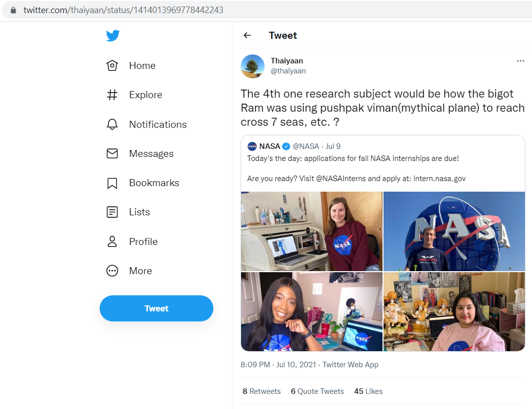532x409 pixels.
Task: Open photo of man before NASA globe
Action: click(x=454, y=231)
